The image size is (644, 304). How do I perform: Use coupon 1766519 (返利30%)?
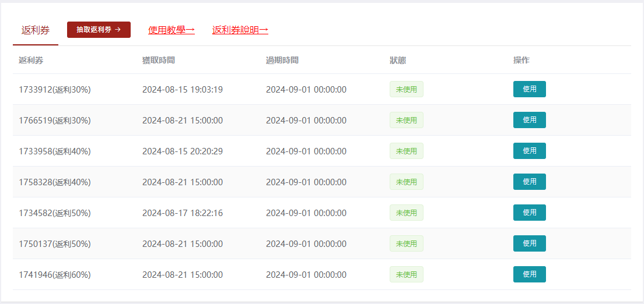point(529,120)
